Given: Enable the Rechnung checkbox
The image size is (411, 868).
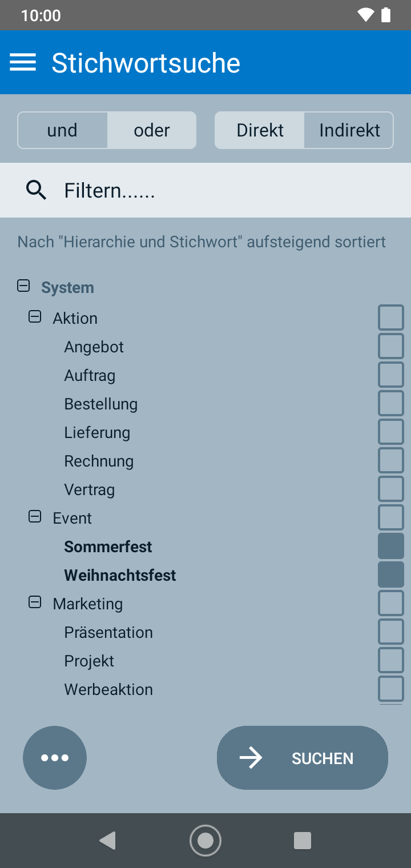Looking at the screenshot, I should click(x=390, y=460).
